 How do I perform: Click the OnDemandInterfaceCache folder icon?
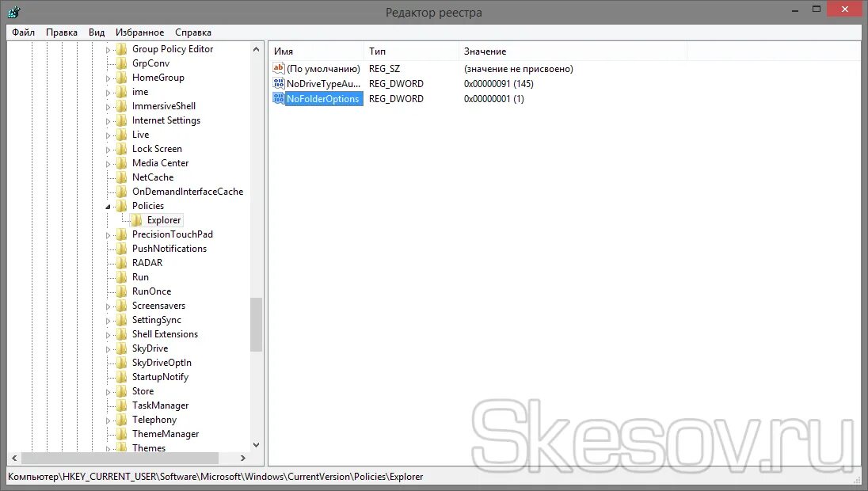(121, 192)
